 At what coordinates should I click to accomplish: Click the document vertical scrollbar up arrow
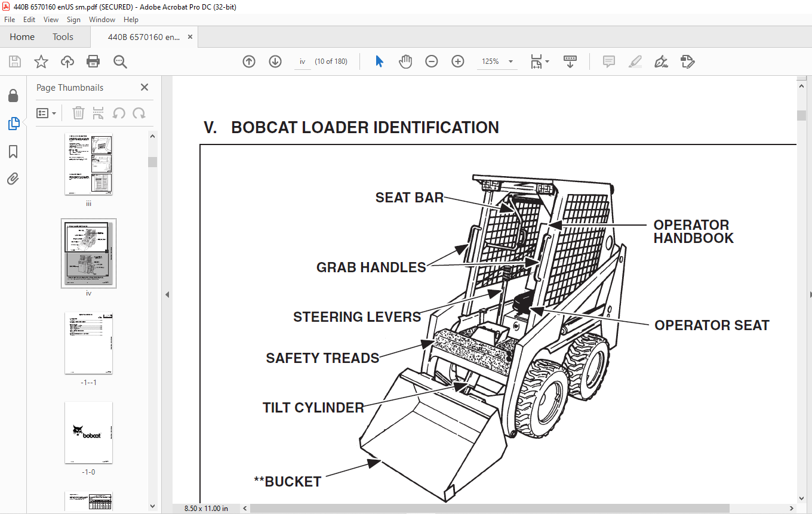pyautogui.click(x=801, y=87)
